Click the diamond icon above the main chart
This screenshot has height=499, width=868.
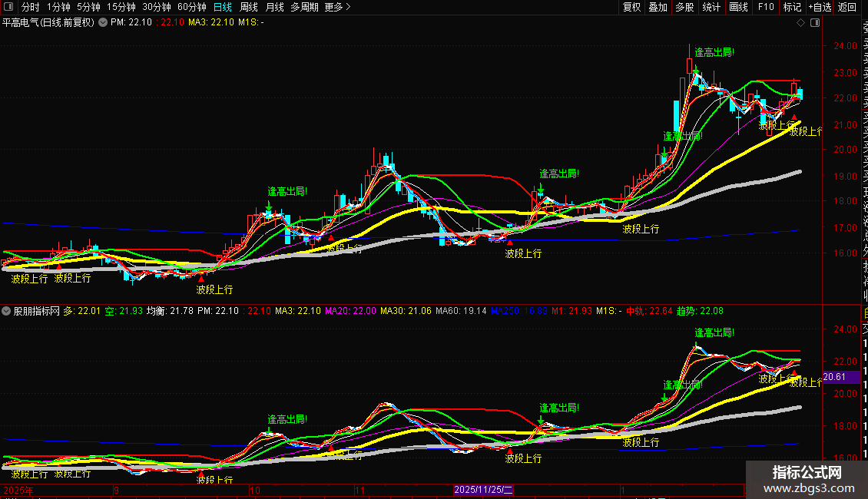click(x=800, y=23)
